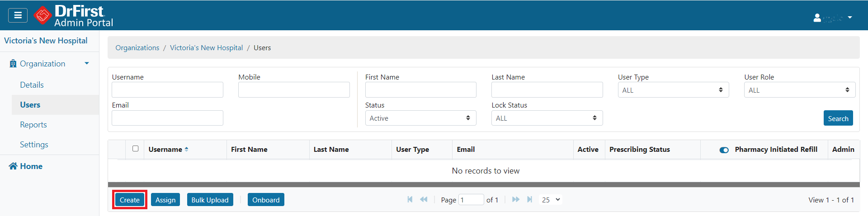868x216 pixels.
Task: Open the User Role dropdown
Action: pos(799,90)
